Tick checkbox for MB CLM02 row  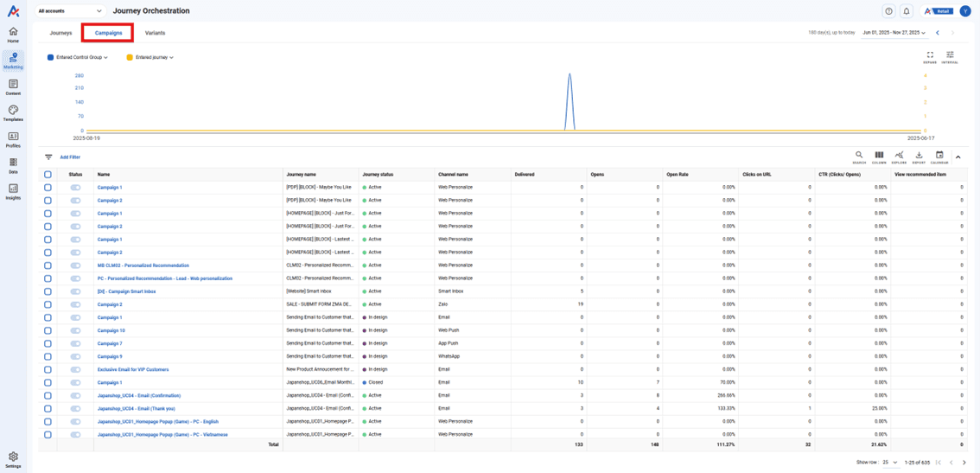click(48, 265)
